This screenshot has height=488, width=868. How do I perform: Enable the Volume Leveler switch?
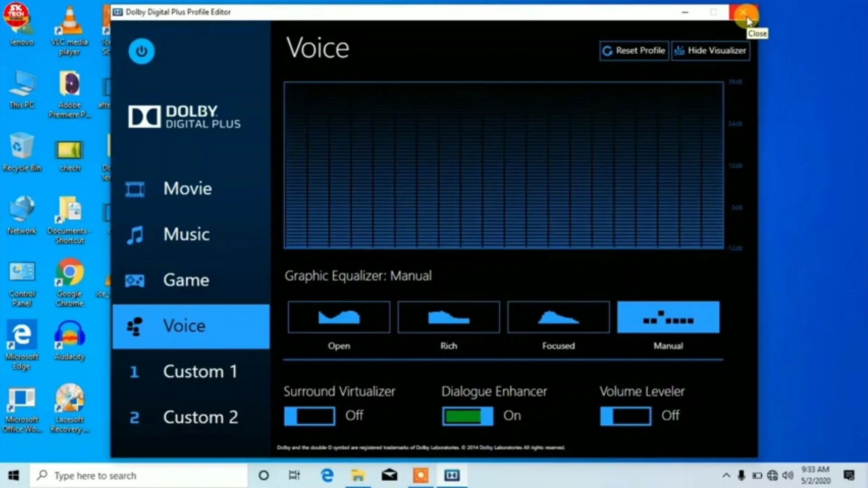coord(626,416)
